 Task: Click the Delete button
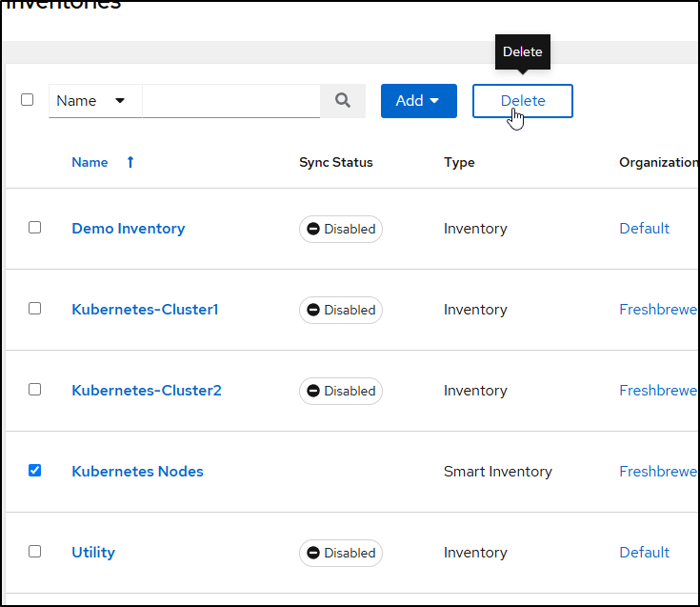pyautogui.click(x=523, y=100)
